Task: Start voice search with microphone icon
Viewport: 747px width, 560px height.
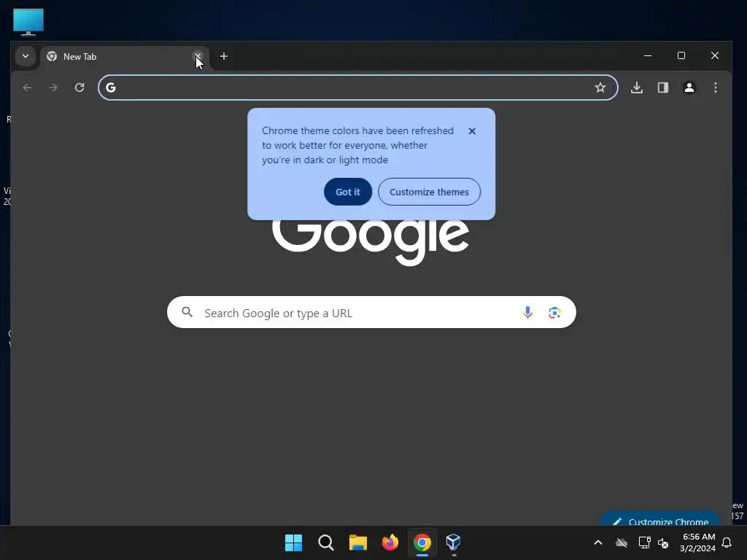Action: click(527, 312)
